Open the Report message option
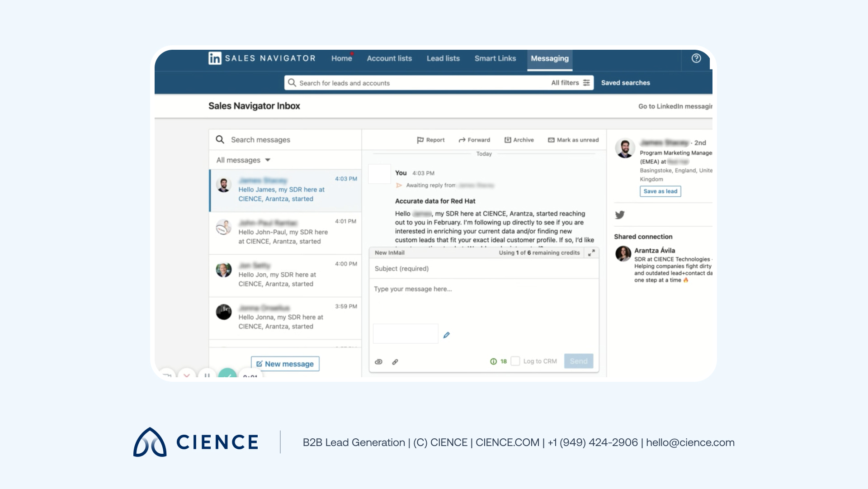Viewport: 868px width, 489px height. [430, 140]
